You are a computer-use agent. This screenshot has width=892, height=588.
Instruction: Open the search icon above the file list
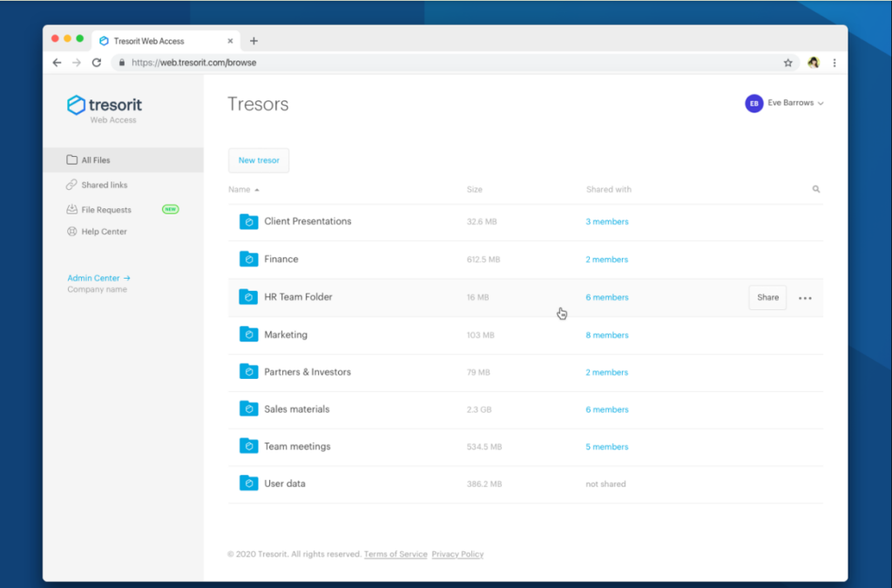815,188
